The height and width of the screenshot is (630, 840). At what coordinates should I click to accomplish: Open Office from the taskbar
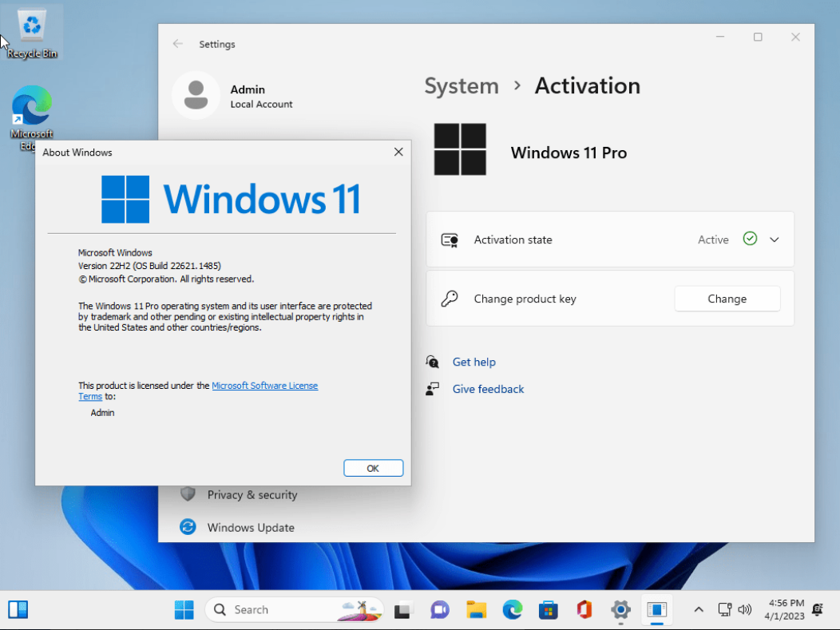584,610
